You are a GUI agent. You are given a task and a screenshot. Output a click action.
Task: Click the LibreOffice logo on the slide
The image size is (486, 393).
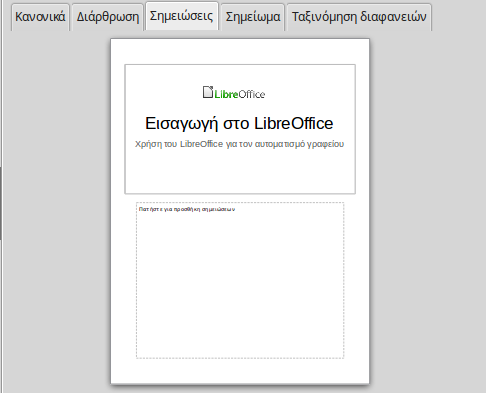pyautogui.click(x=234, y=93)
